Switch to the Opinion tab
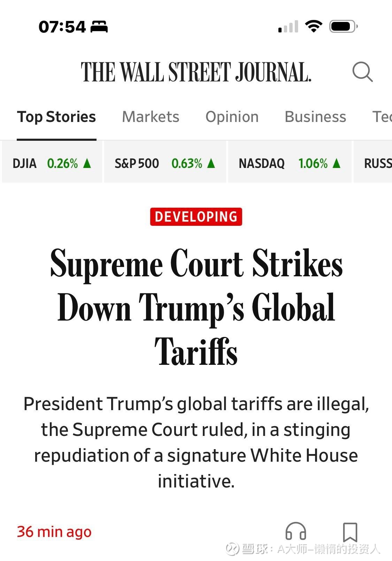The image size is (392, 561). (232, 117)
